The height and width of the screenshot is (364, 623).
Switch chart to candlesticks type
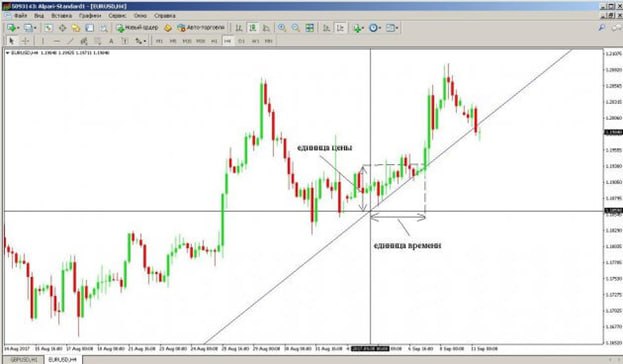pyautogui.click(x=252, y=28)
